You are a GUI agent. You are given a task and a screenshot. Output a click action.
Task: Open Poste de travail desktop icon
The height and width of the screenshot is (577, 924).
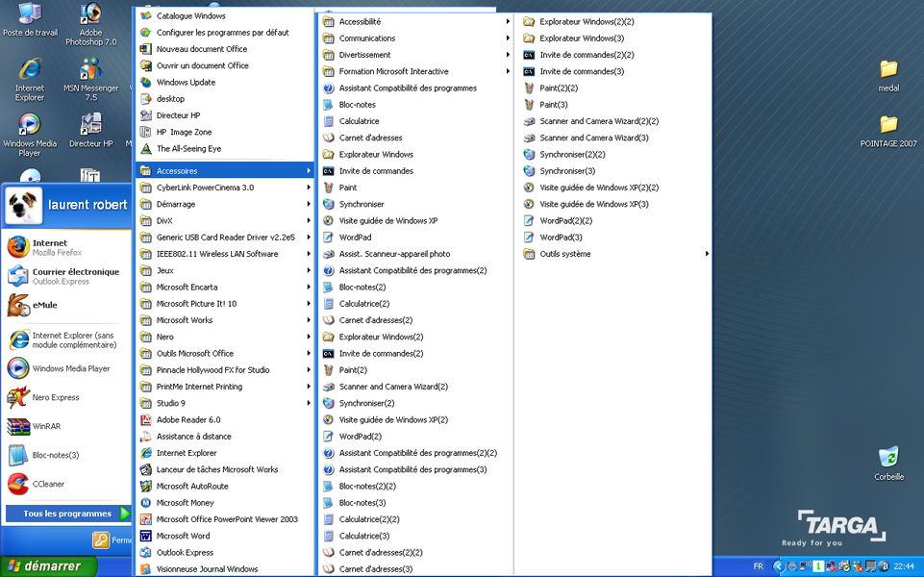pos(30,19)
